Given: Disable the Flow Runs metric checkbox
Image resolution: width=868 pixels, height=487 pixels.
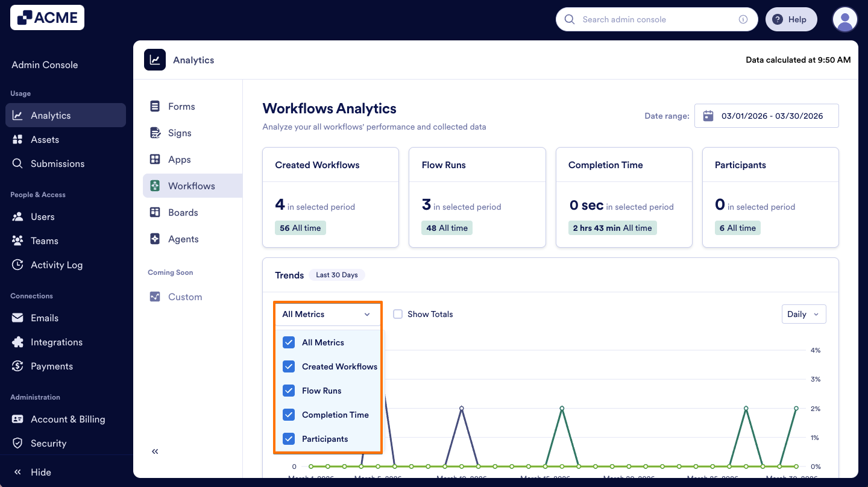Looking at the screenshot, I should pyautogui.click(x=289, y=391).
